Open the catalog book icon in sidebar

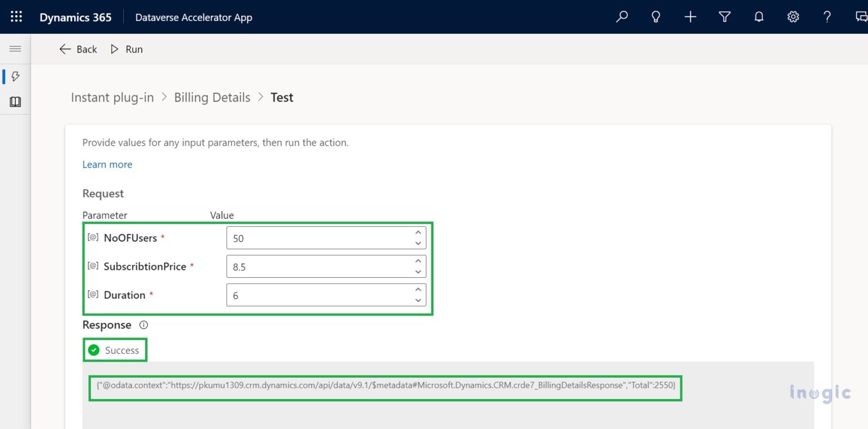15,102
